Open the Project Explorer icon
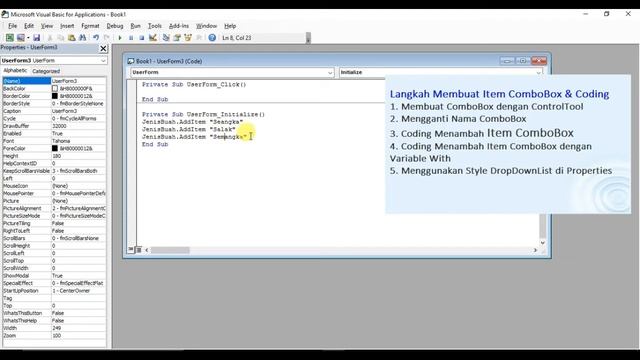Viewport: 640px width, 360px height. tap(166, 38)
